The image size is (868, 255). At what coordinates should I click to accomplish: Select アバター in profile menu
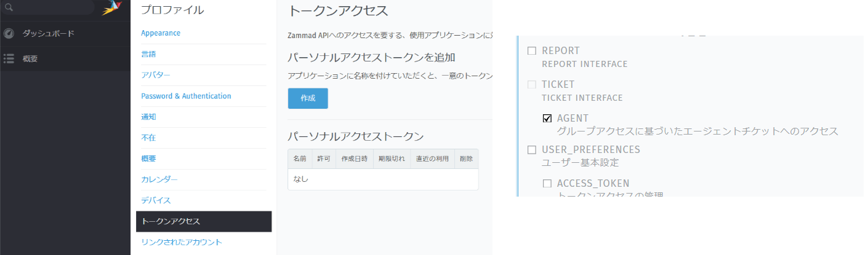tap(155, 75)
